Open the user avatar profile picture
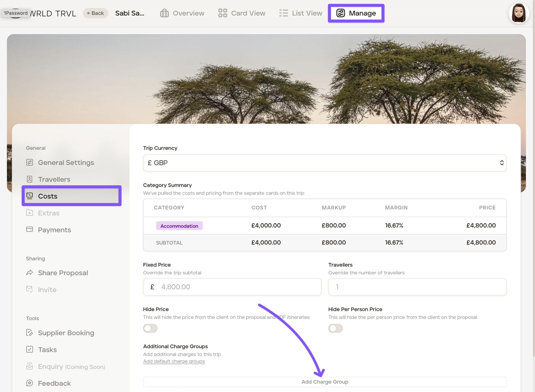The width and height of the screenshot is (535, 392). pyautogui.click(x=519, y=13)
